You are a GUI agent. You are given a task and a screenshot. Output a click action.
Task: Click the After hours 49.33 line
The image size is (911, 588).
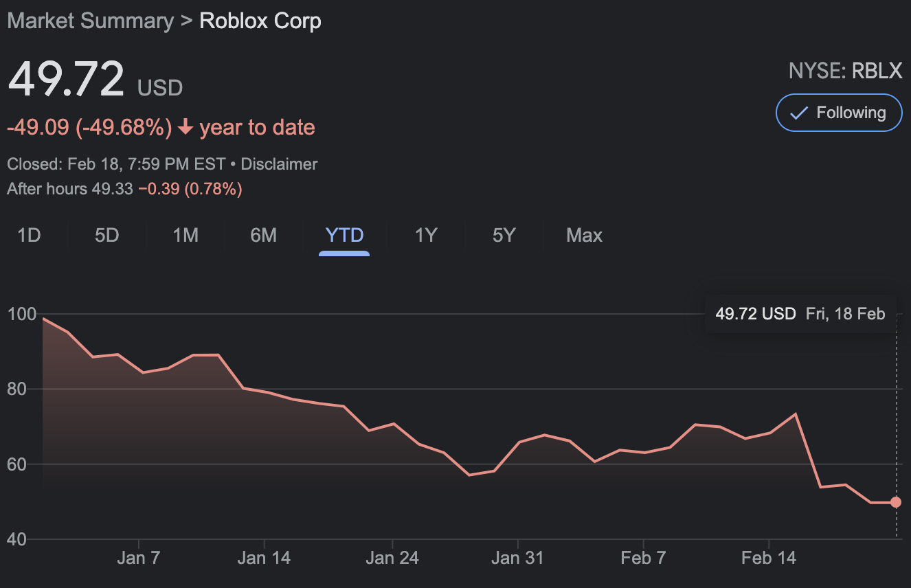(x=124, y=189)
